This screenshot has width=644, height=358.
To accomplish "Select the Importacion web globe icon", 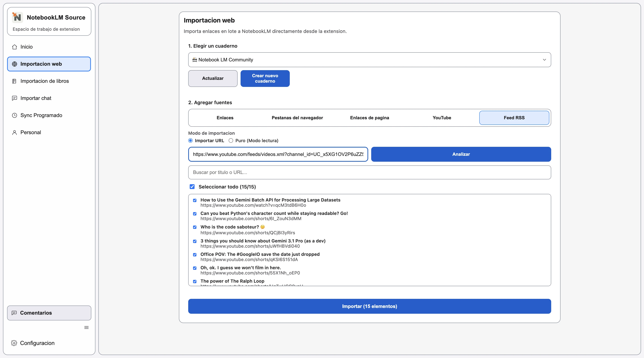I will click(15, 64).
